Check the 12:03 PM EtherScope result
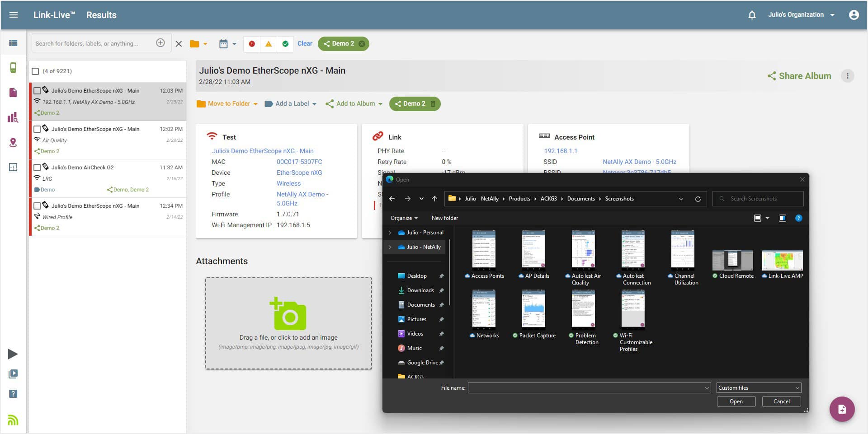The width and height of the screenshot is (868, 434). click(37, 91)
